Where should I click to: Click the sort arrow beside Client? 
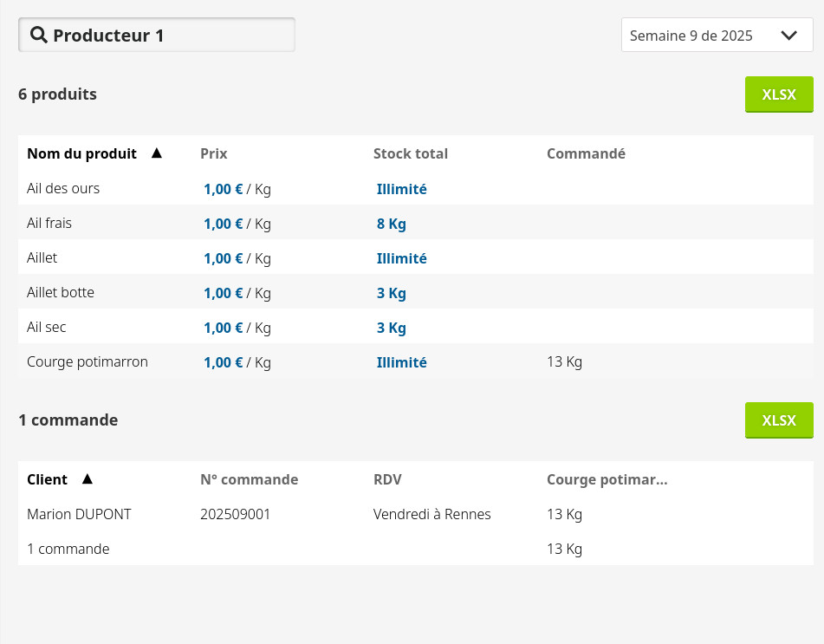87,479
